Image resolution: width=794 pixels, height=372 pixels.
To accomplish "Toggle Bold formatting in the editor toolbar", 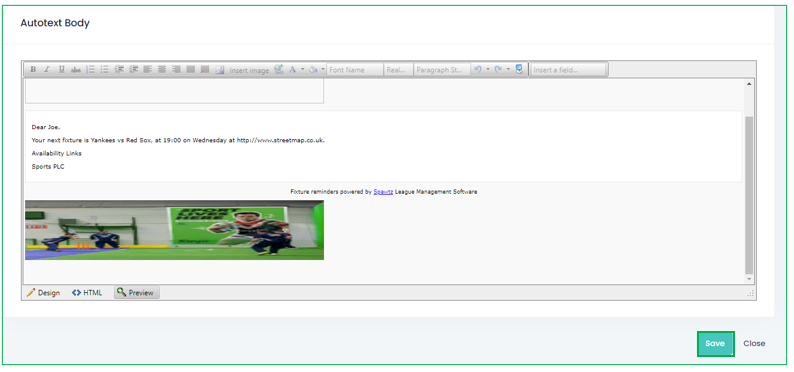I will click(33, 70).
